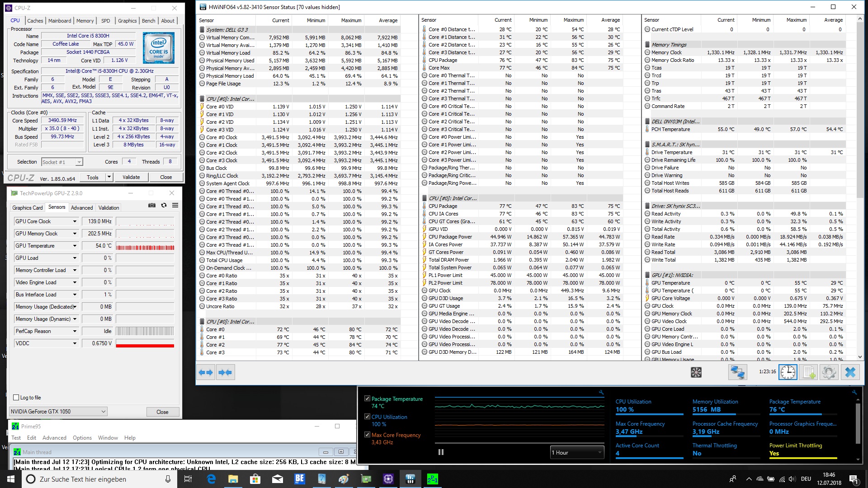Open the HWiNFO remote network computers icon

click(x=737, y=372)
